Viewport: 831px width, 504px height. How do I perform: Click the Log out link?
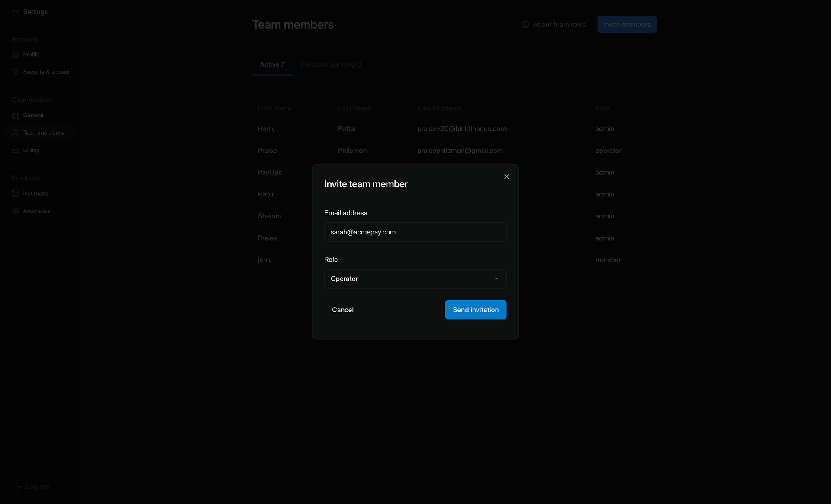coord(38,486)
